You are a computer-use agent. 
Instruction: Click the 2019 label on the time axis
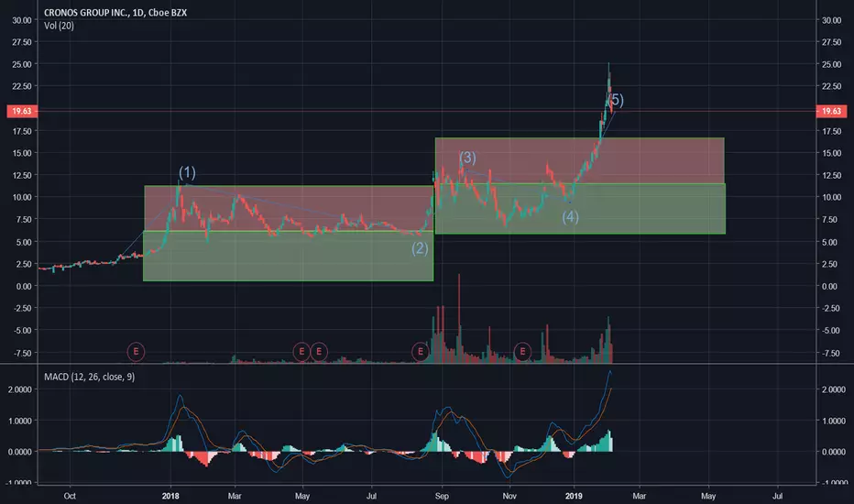[x=574, y=496]
